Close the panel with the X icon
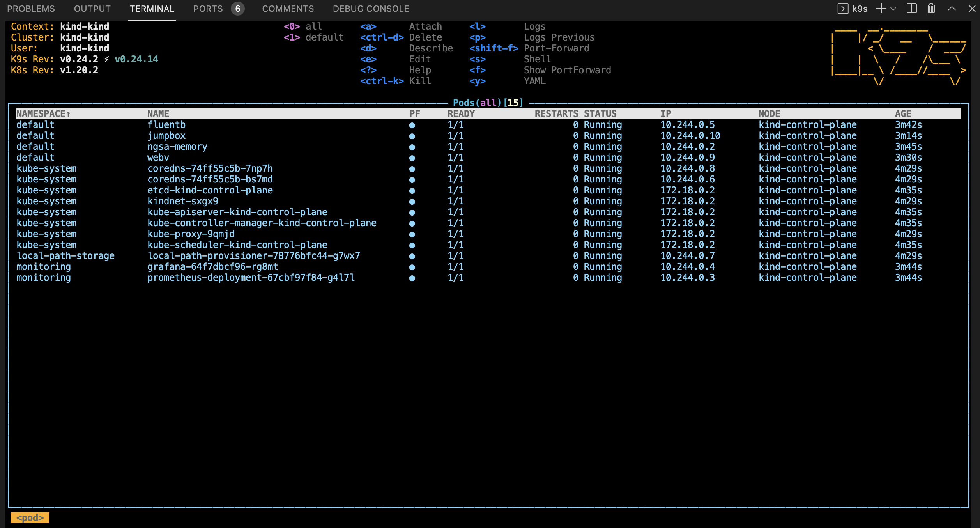The height and width of the screenshot is (528, 980). [972, 9]
